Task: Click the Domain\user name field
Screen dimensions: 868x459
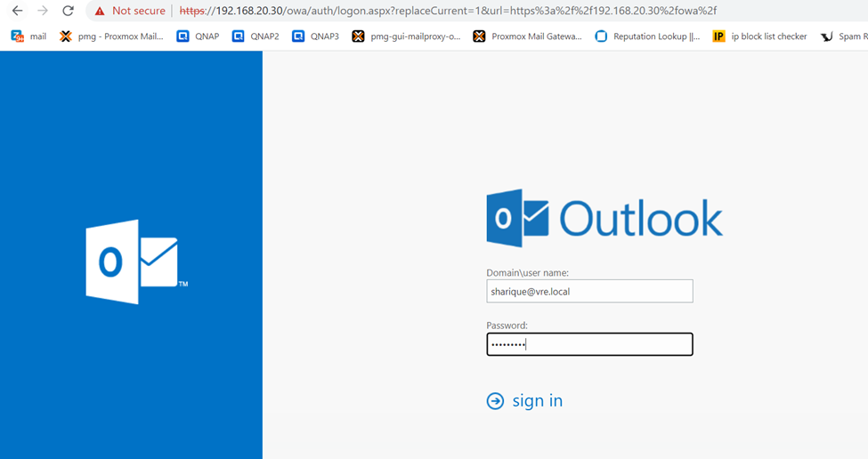Action: click(x=589, y=291)
